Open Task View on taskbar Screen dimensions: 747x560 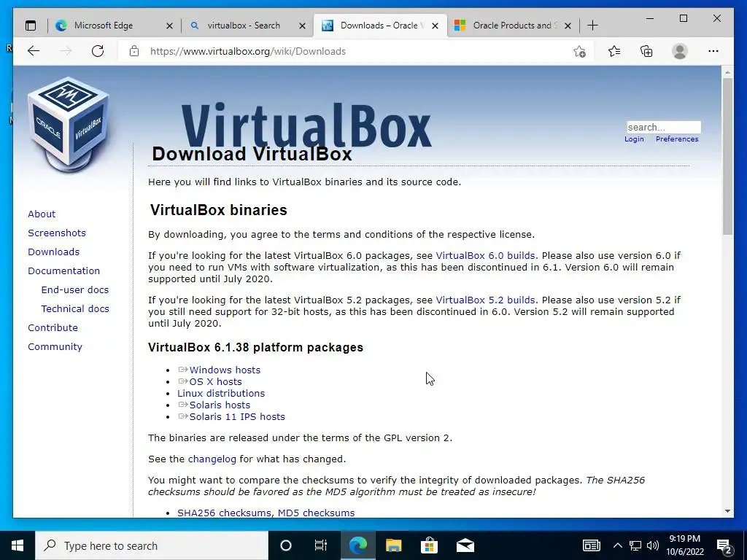click(321, 545)
